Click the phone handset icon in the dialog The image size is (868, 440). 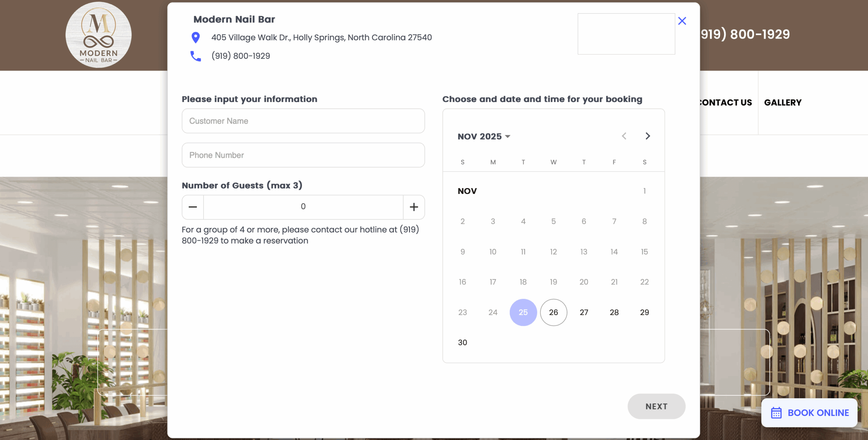[196, 56]
